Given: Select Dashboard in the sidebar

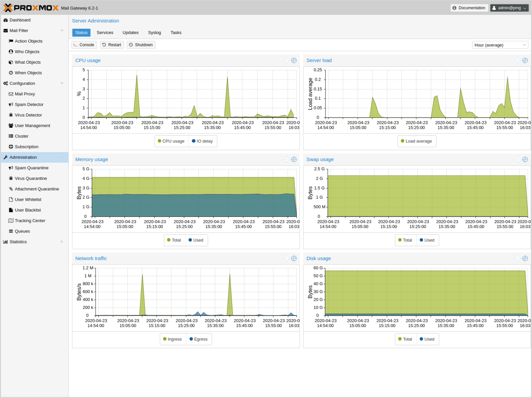Looking at the screenshot, I should pos(20,20).
